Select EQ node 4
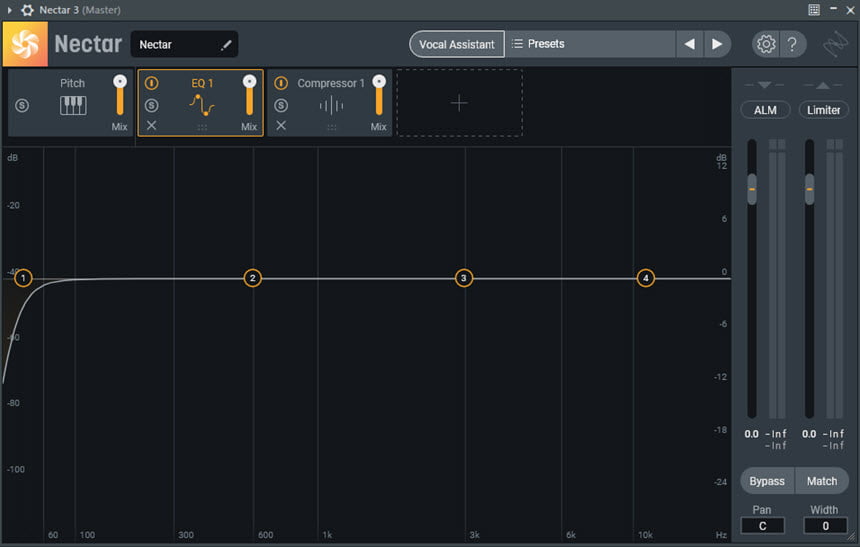 (646, 278)
